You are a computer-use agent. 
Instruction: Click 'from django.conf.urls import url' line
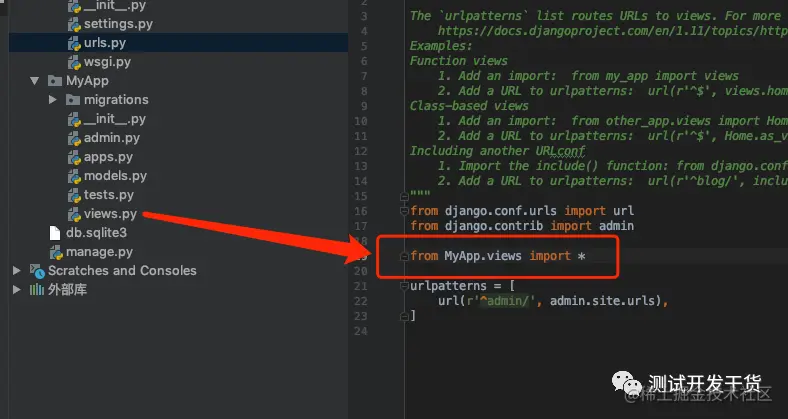pos(522,211)
